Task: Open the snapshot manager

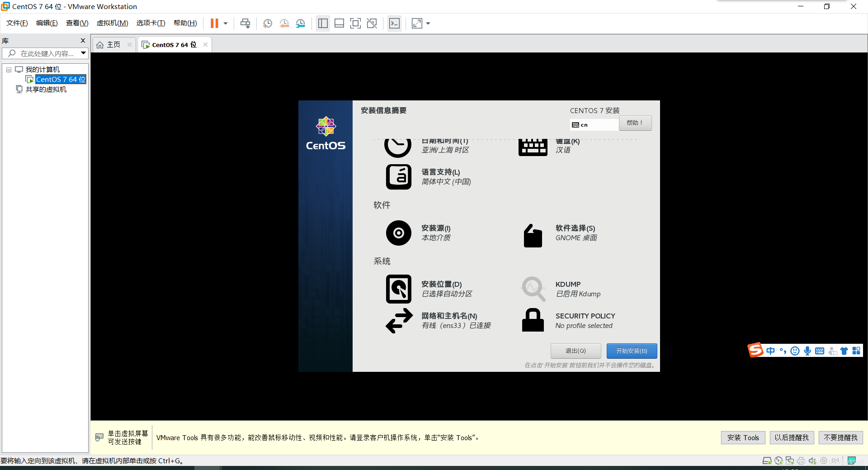Action: pos(301,23)
